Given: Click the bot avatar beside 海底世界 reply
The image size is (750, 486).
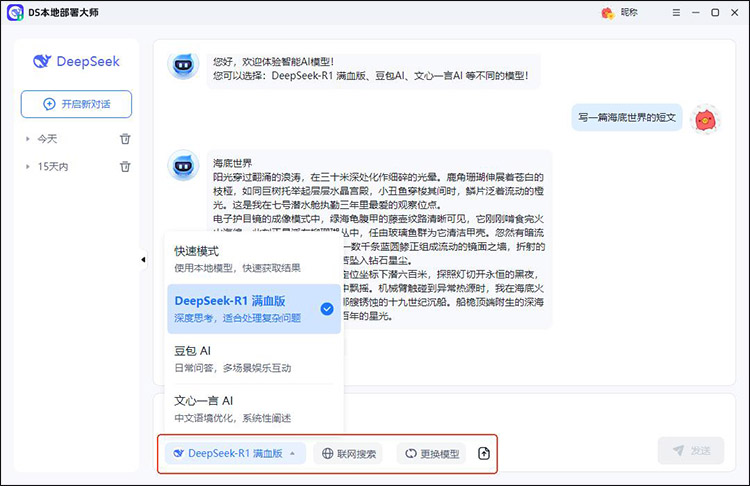Looking at the screenshot, I should pyautogui.click(x=183, y=166).
